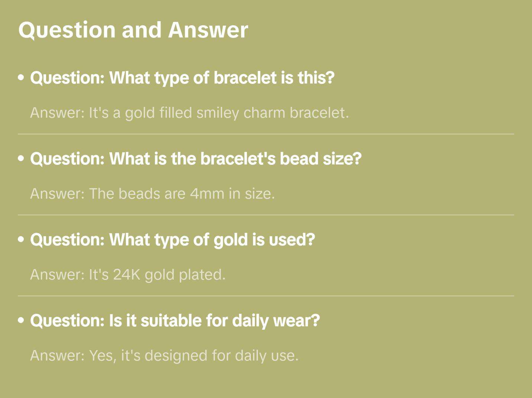Expand the bracelet's bead size question
532x398 pixels.
click(195, 159)
